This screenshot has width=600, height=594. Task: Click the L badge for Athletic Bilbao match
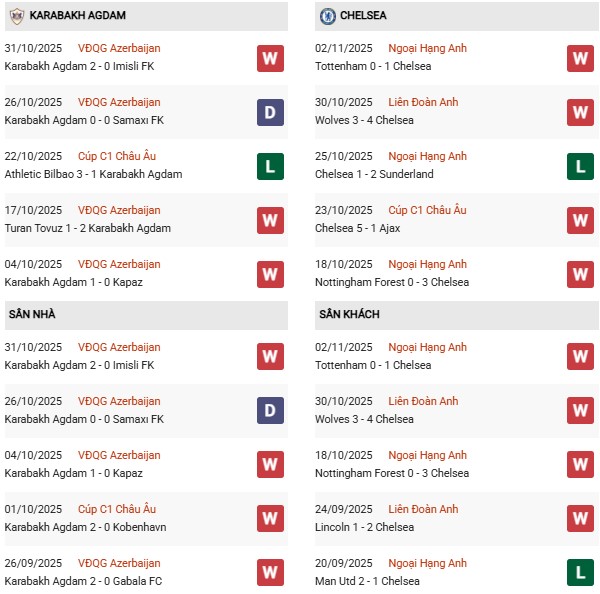pyautogui.click(x=270, y=166)
